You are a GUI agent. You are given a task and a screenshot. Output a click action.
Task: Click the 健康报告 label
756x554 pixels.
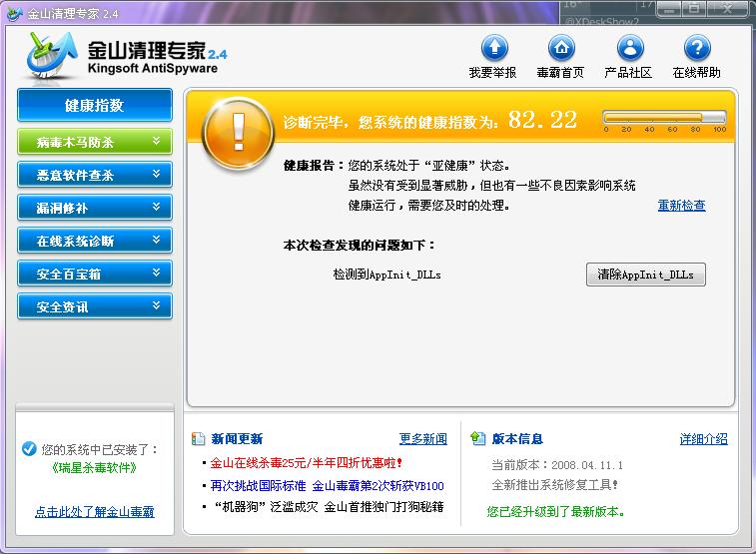coord(314,166)
